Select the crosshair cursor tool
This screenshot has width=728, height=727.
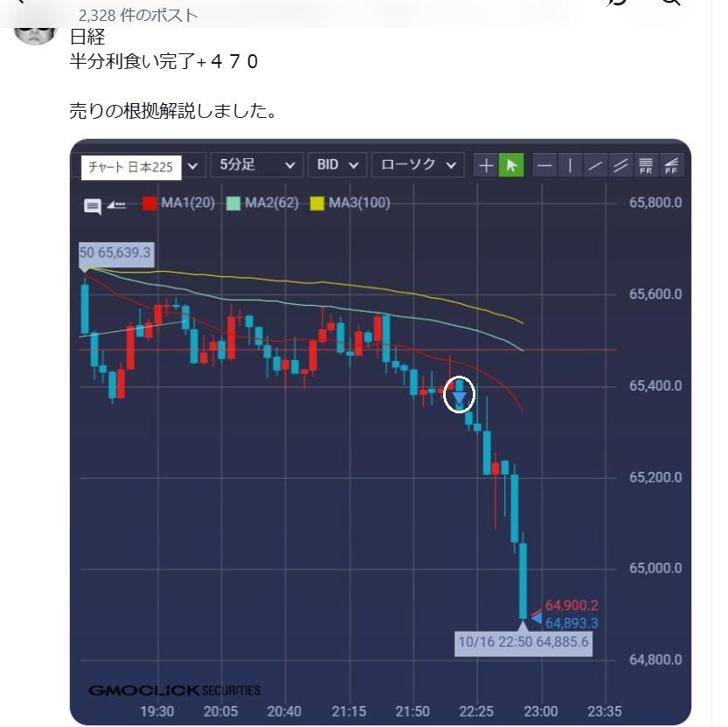[x=486, y=165]
